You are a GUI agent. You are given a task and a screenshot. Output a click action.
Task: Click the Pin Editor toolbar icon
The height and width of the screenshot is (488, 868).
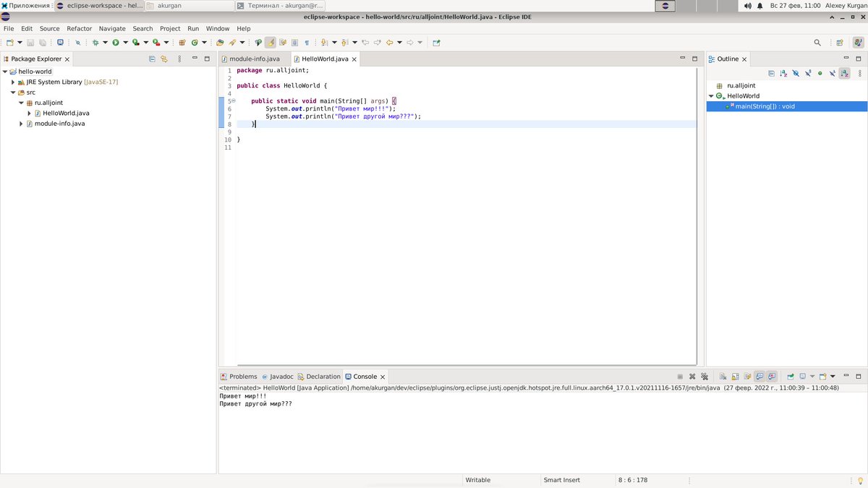coord(436,43)
